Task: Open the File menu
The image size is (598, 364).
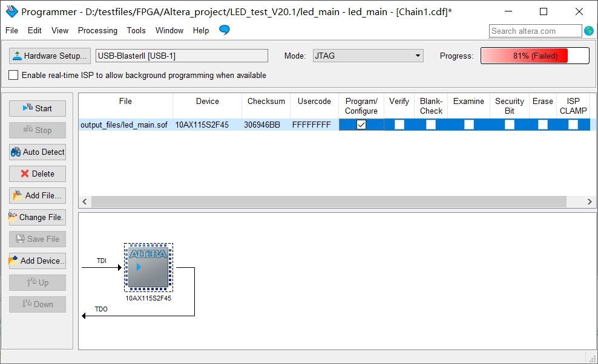Action: [x=11, y=30]
